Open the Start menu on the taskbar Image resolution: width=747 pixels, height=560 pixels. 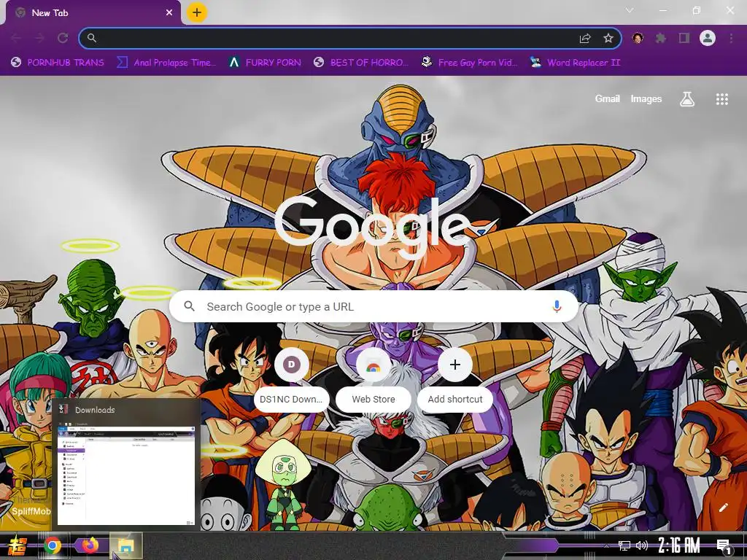click(18, 545)
